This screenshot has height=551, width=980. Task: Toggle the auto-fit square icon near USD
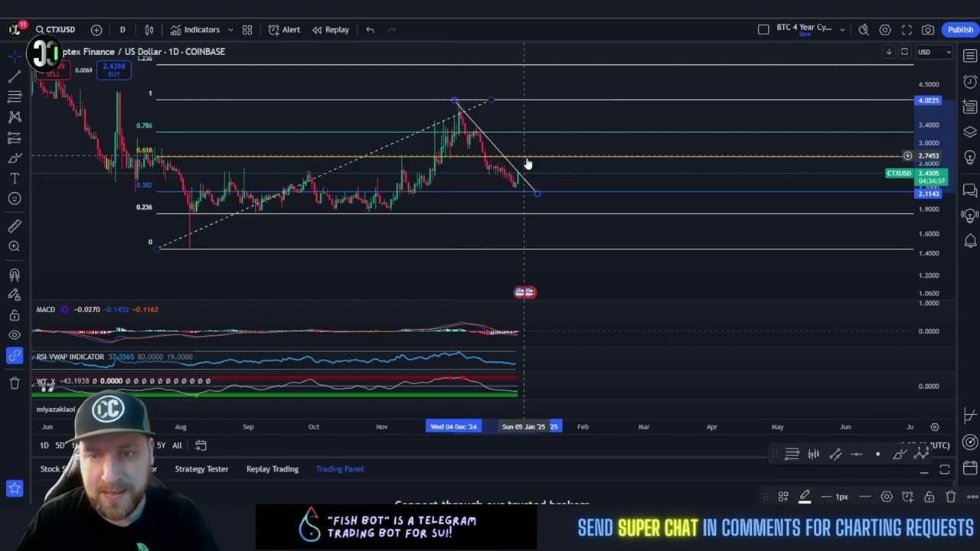904,52
